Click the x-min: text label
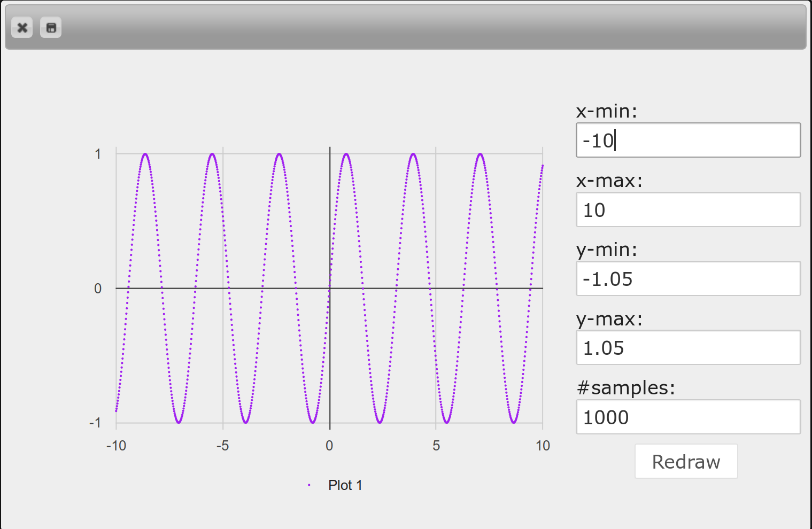 [x=606, y=111]
